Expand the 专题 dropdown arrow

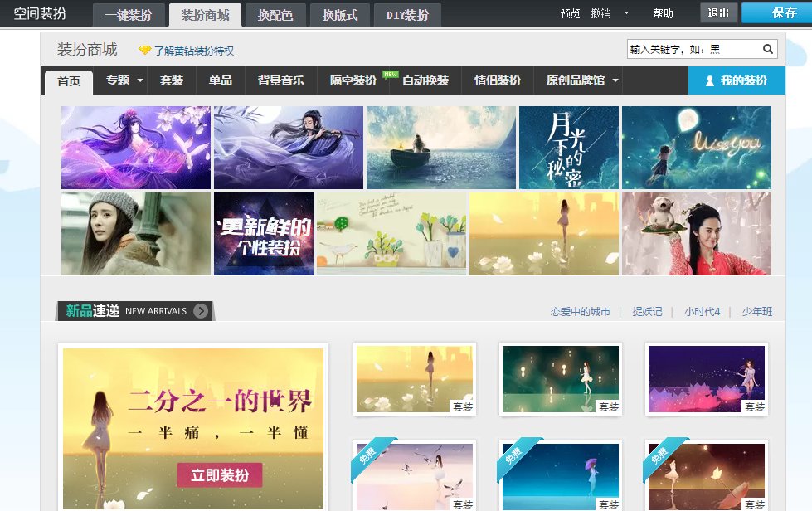[140, 81]
